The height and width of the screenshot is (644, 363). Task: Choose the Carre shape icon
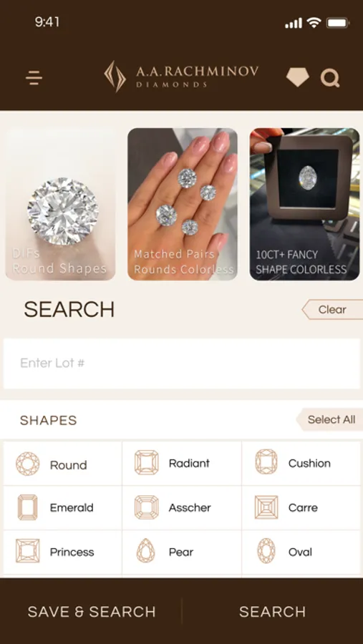[x=266, y=507]
